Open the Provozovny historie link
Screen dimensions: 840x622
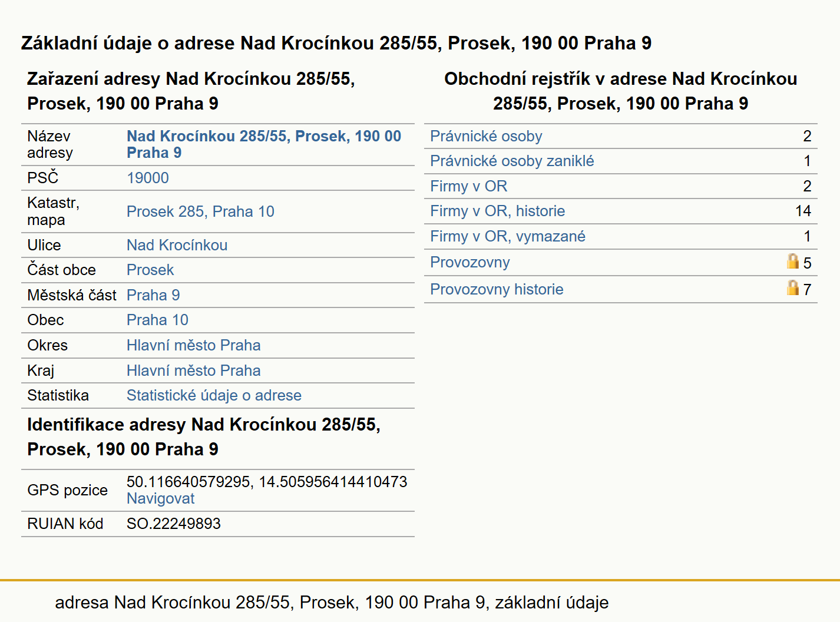click(x=497, y=289)
